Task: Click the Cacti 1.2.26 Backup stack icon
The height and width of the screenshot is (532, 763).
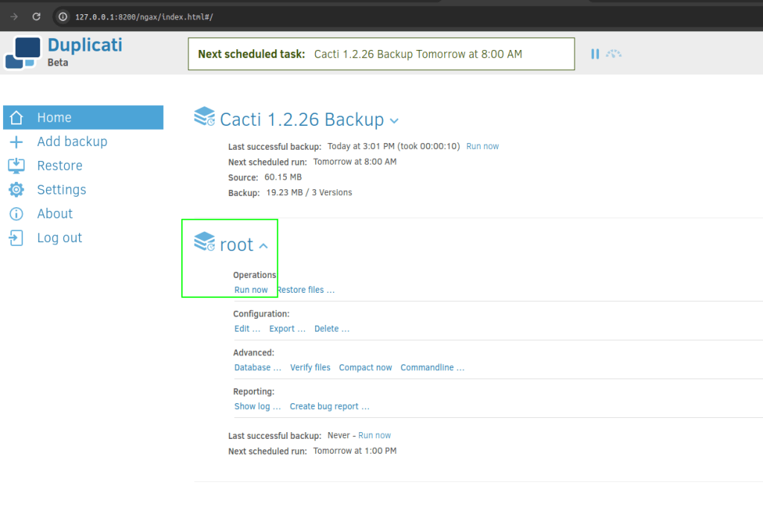Action: (x=204, y=117)
